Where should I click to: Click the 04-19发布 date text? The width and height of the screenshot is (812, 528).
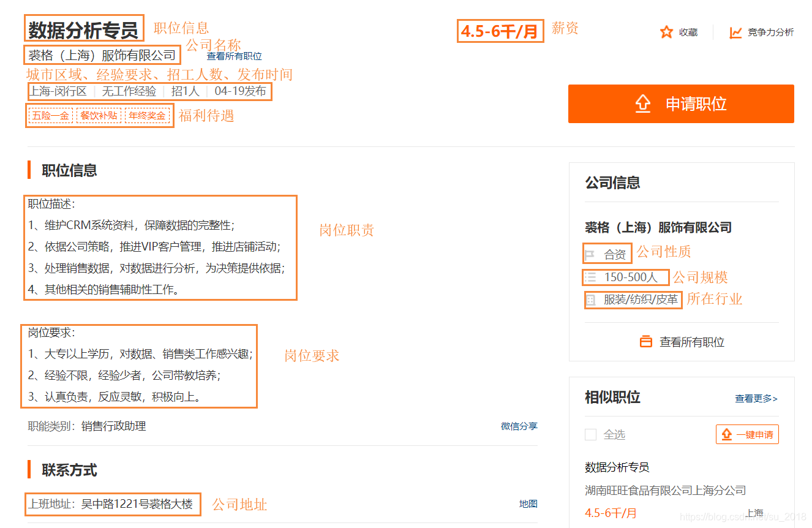pos(240,92)
